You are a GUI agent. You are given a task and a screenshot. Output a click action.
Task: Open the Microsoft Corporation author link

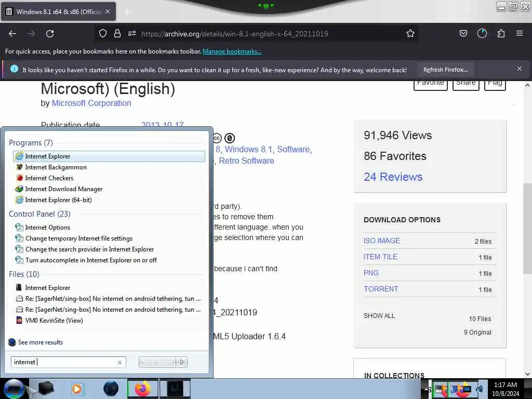tap(91, 103)
